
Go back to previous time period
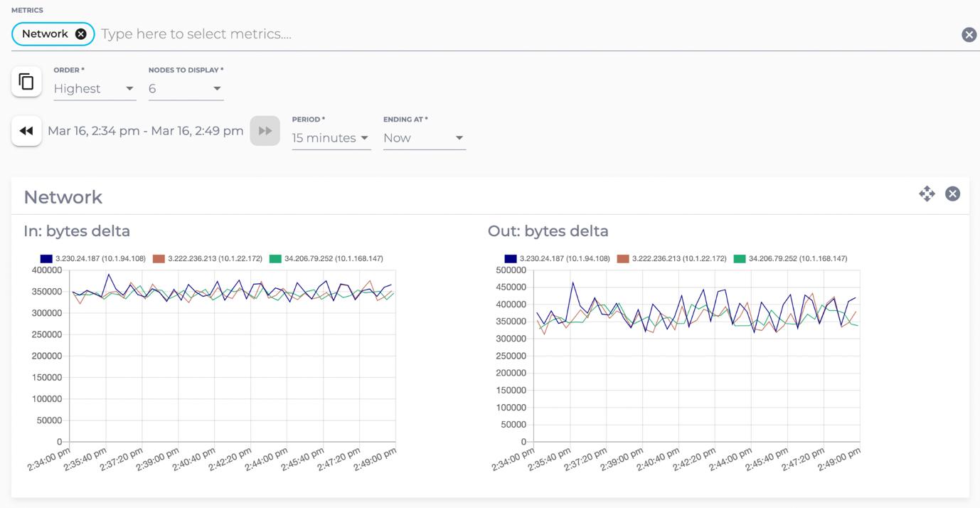pos(26,131)
